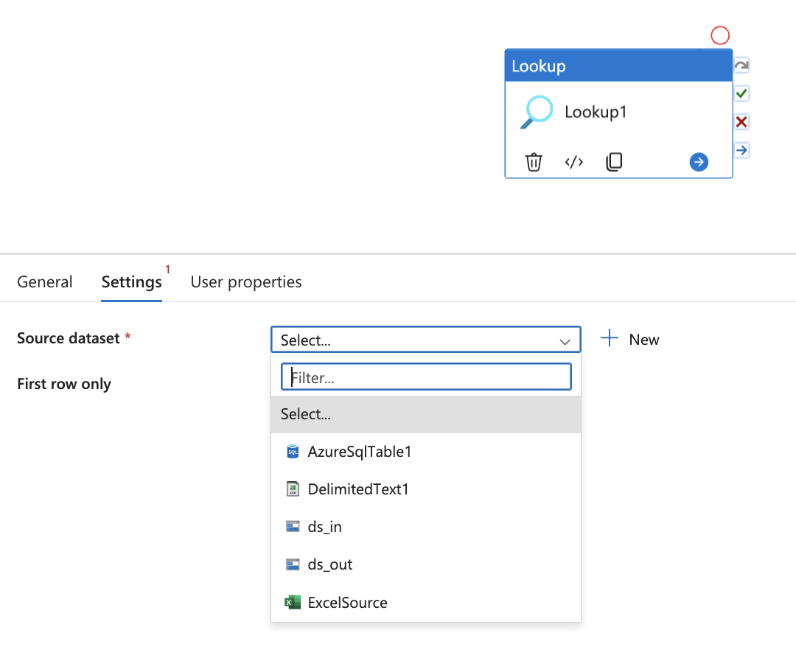Click the red X beside Lookup1
The image size is (796, 672).
[x=741, y=122]
